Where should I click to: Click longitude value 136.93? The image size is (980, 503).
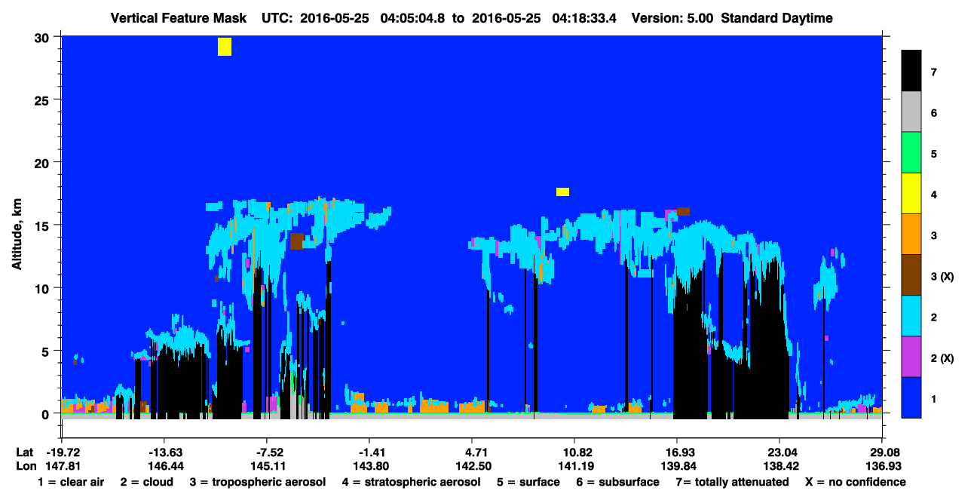(884, 465)
